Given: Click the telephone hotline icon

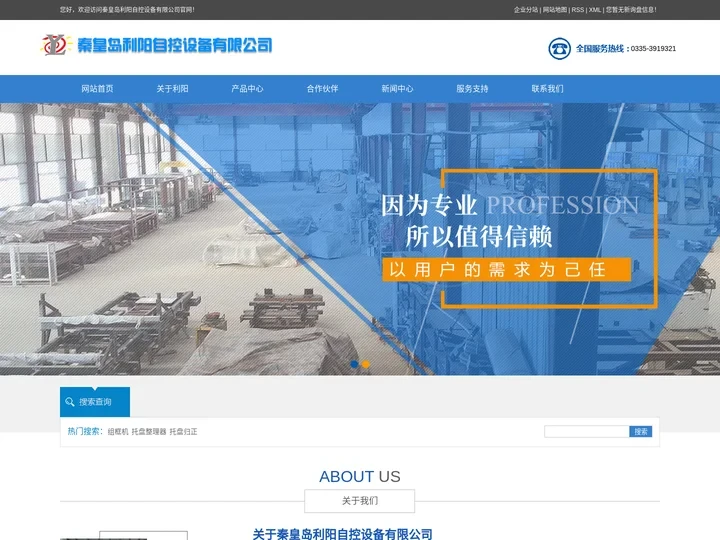Looking at the screenshot, I should click(559, 49).
